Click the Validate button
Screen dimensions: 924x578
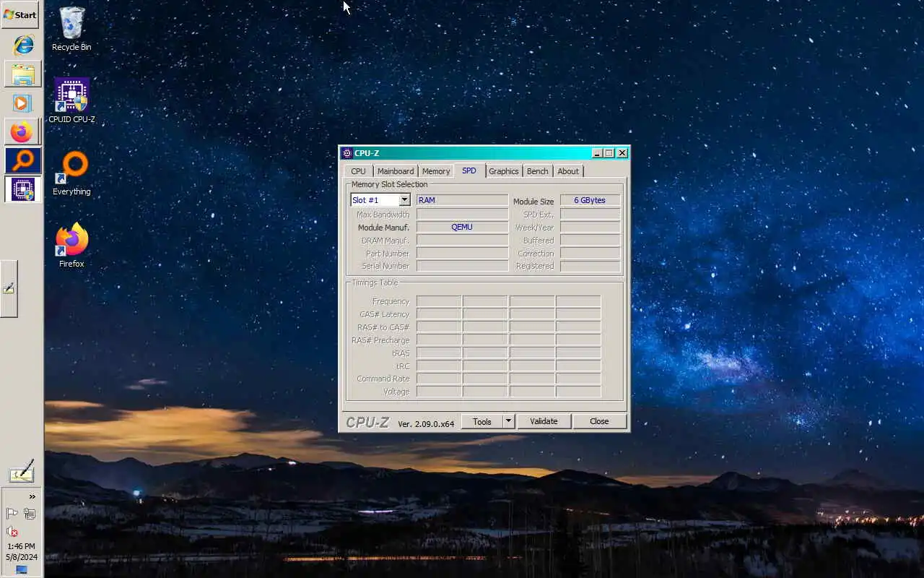544,421
